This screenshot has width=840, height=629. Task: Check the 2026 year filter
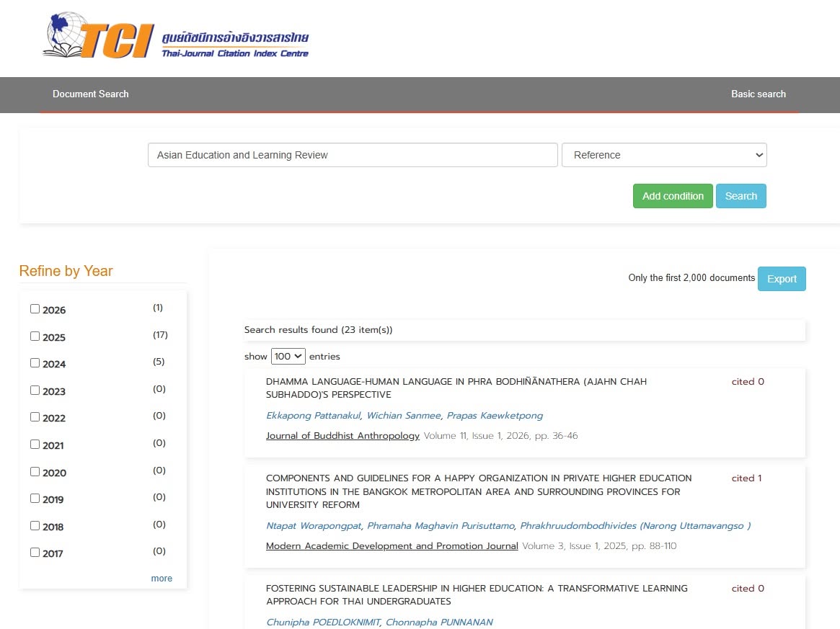pos(35,309)
